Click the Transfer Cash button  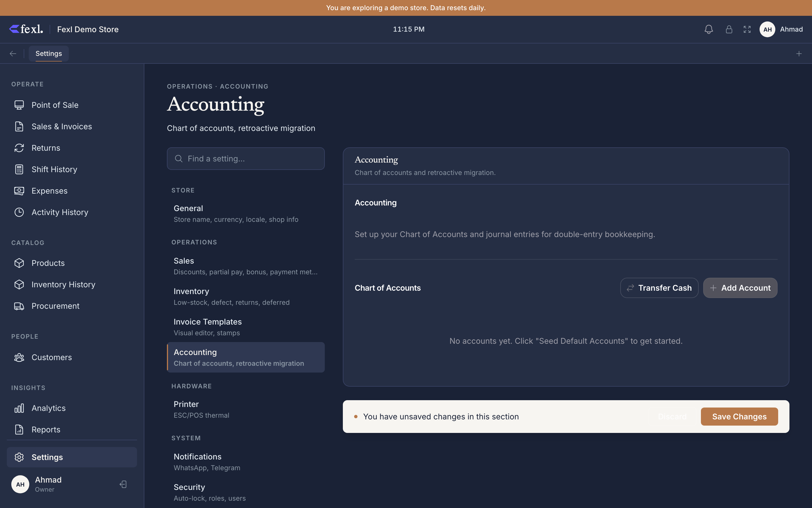tap(659, 288)
